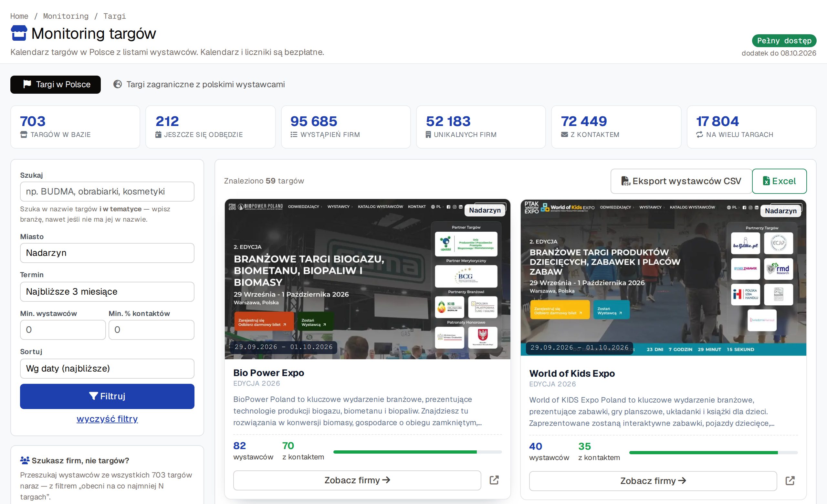Screen dimensions: 827x504
Task: Go to Home in breadcrumb
Action: [x=19, y=16]
